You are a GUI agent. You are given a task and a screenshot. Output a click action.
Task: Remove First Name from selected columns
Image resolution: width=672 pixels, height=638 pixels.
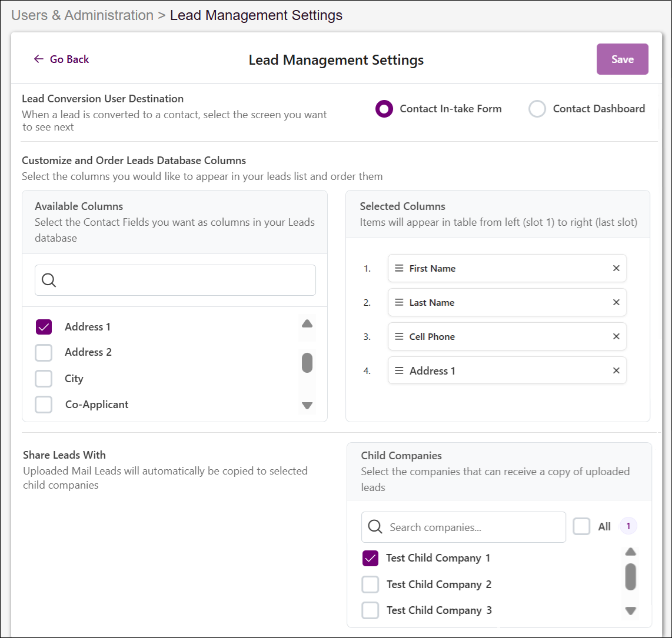click(x=616, y=268)
